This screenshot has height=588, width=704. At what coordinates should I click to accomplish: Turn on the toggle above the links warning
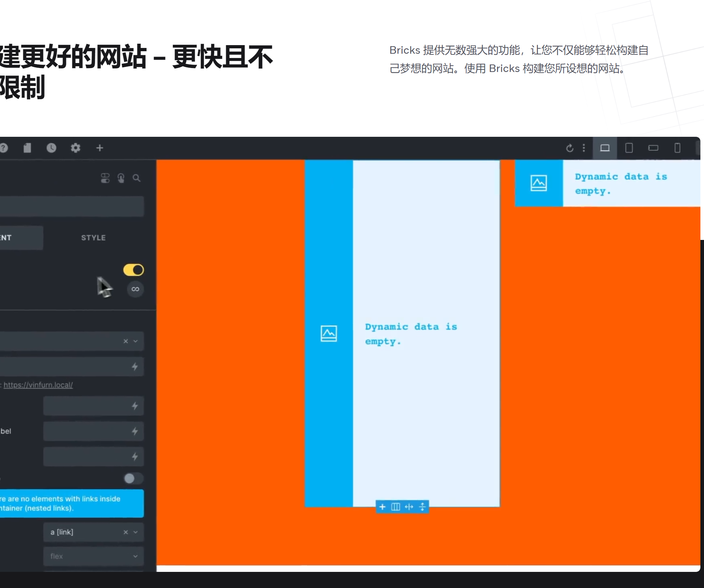tap(133, 479)
